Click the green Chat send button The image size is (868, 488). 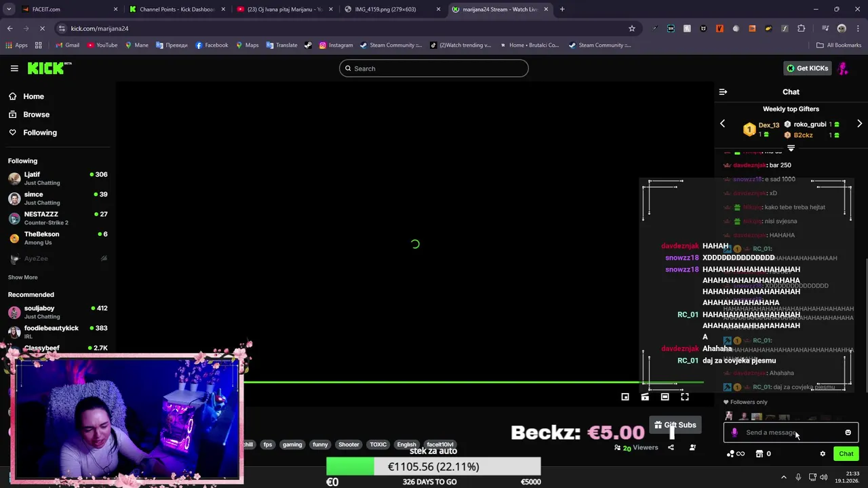pyautogui.click(x=846, y=453)
